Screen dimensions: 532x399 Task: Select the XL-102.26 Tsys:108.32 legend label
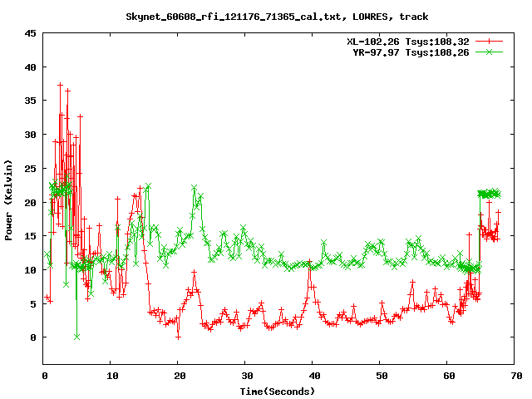coord(408,42)
